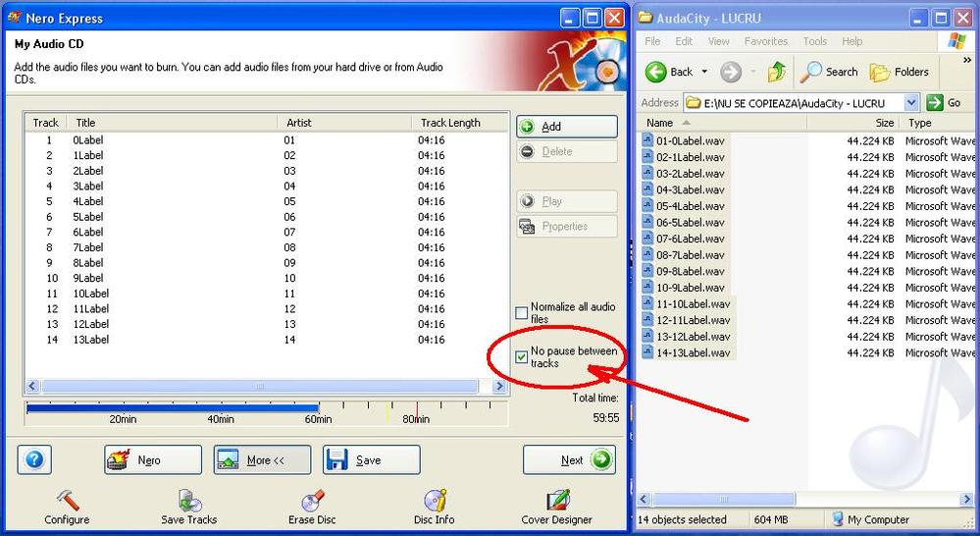Select file 08-7Label.wav
The image size is (980, 536).
690,254
